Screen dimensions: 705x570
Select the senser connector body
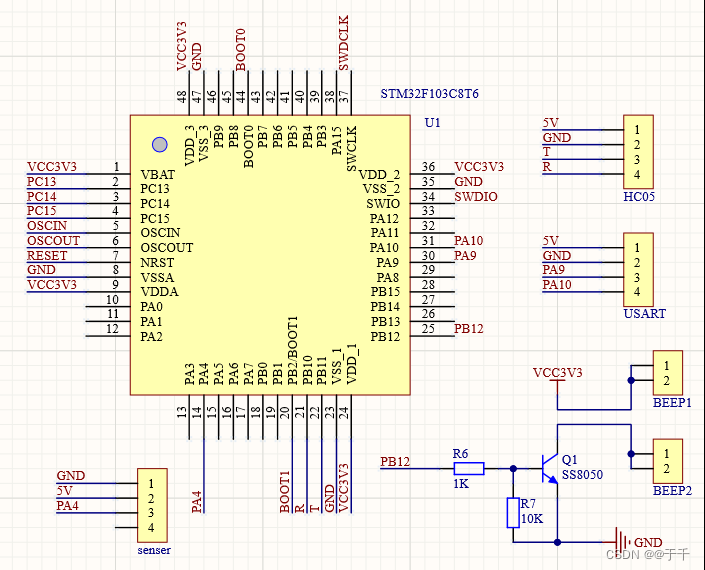[x=152, y=505]
